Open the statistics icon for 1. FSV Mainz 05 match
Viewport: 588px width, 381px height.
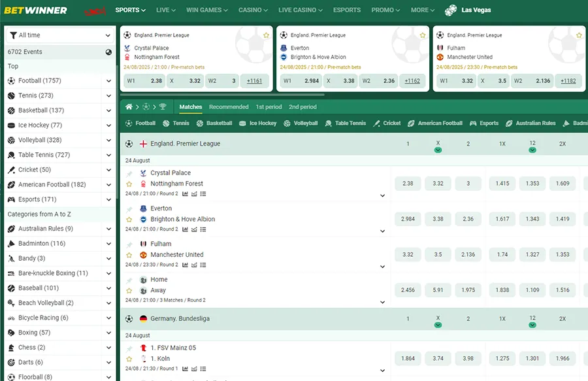[185, 369]
